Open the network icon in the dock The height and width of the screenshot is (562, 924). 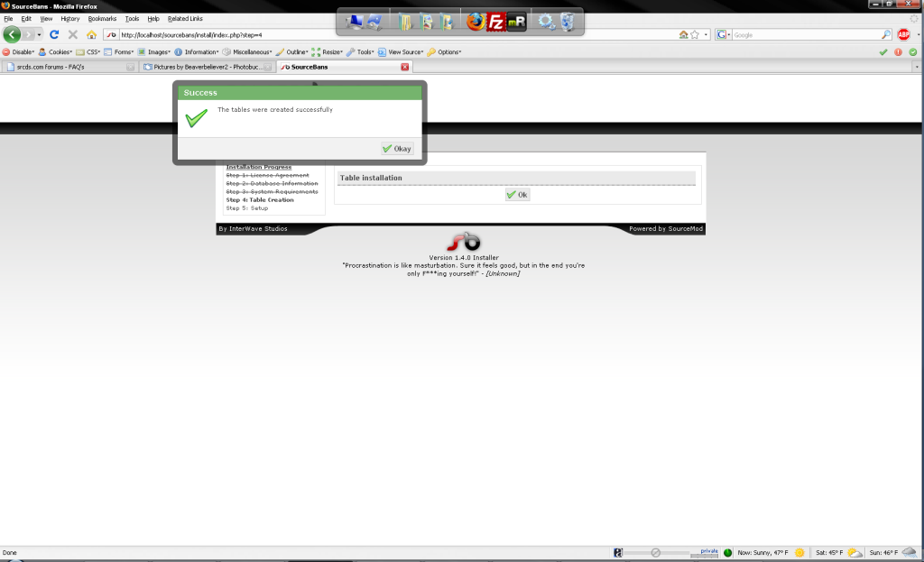point(374,22)
